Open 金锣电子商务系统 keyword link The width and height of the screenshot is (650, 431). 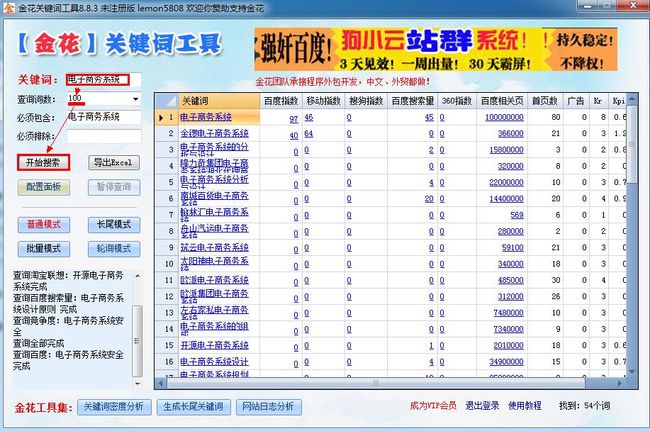[x=214, y=133]
